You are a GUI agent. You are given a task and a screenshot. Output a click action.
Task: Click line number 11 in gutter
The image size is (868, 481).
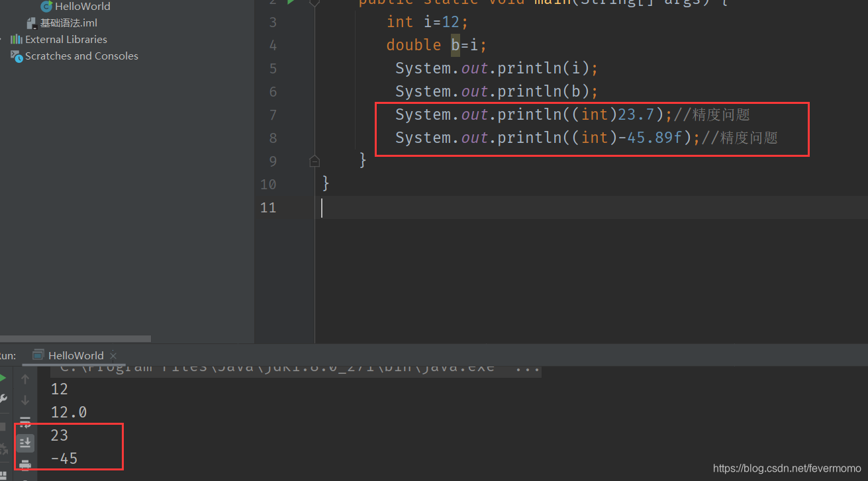tap(268, 208)
